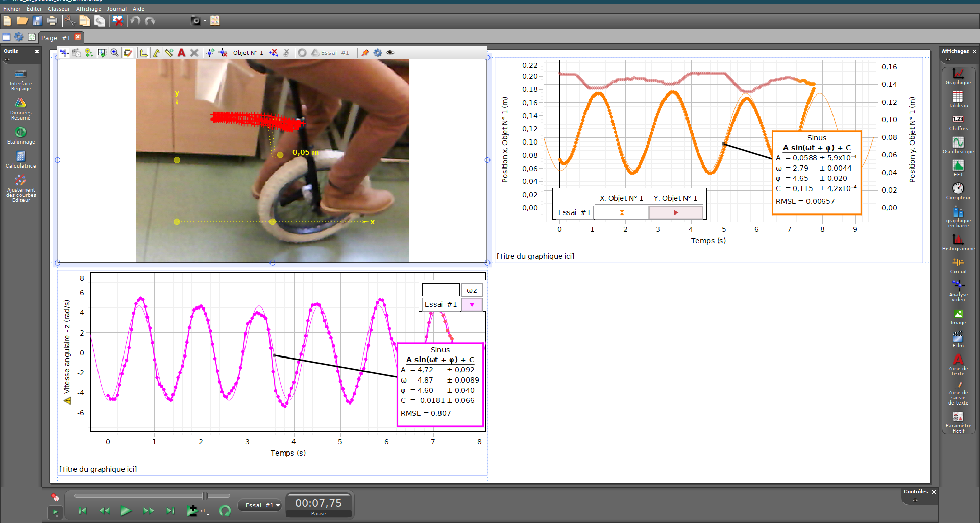This screenshot has height=523, width=980.
Task: Add a Compteur display
Action: point(958,192)
